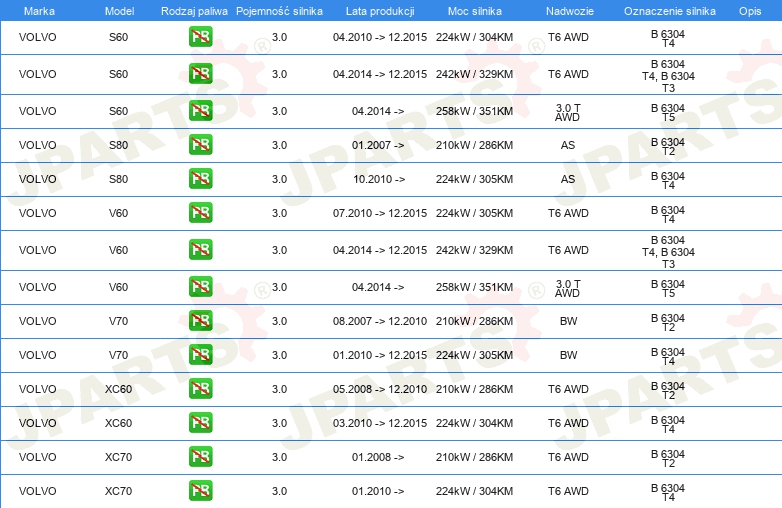Click fuel icon in V60 242kW/329KM row
The height and width of the screenshot is (508, 782).
click(x=200, y=250)
